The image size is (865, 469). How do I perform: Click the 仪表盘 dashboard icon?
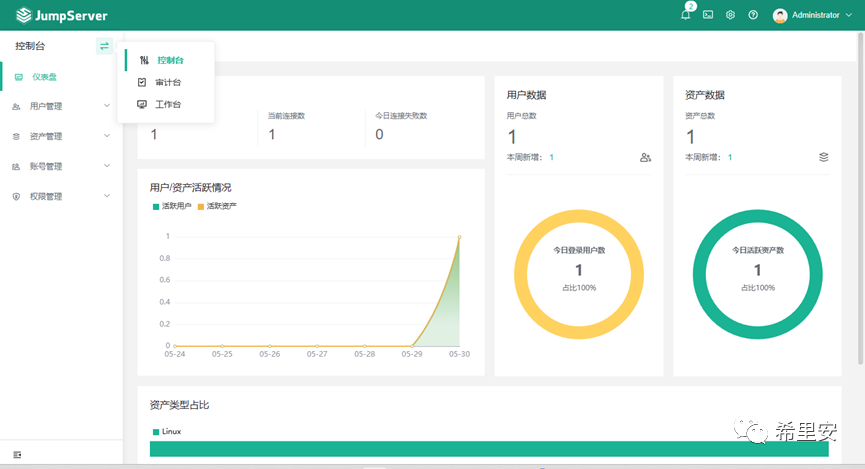[x=19, y=77]
